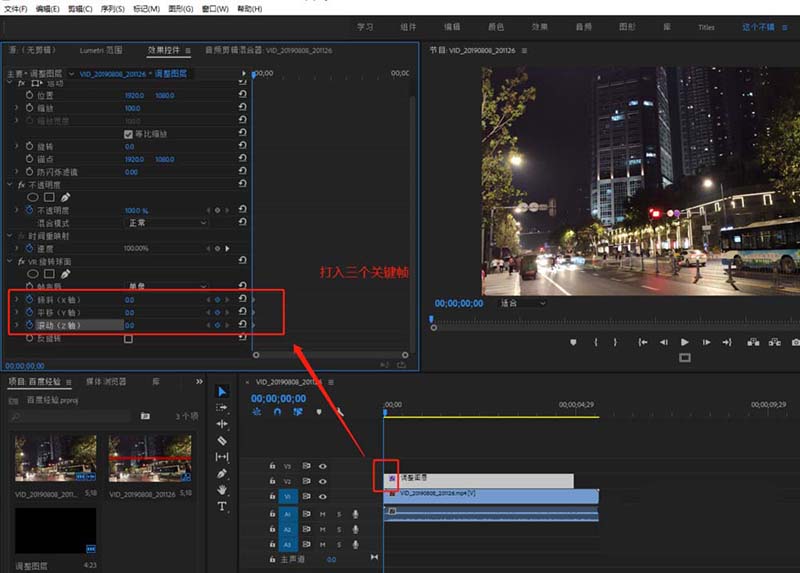Toggle the 倾斜 (X 轴) animation stopwatch
The image size is (800, 573).
point(29,299)
